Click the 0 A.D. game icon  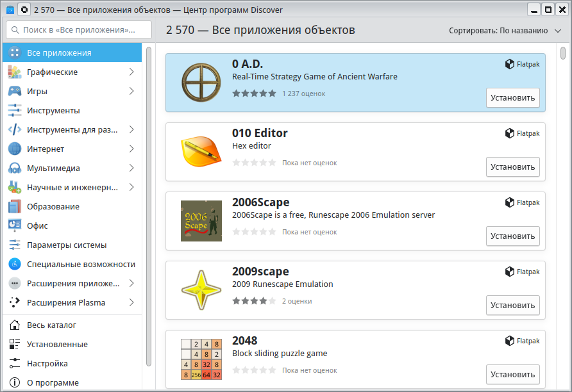[x=201, y=83]
